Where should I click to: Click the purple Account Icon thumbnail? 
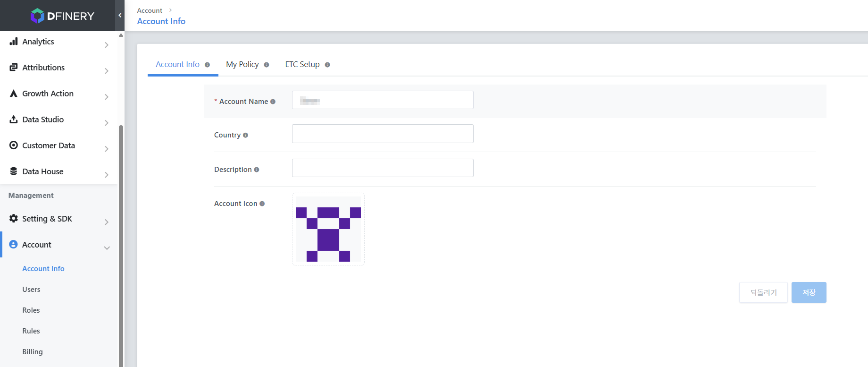(328, 229)
